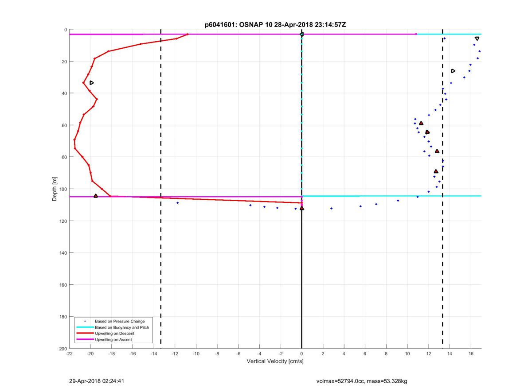532x392 pixels.
Task: Click x-axis tick label -12
Action: click(175, 354)
